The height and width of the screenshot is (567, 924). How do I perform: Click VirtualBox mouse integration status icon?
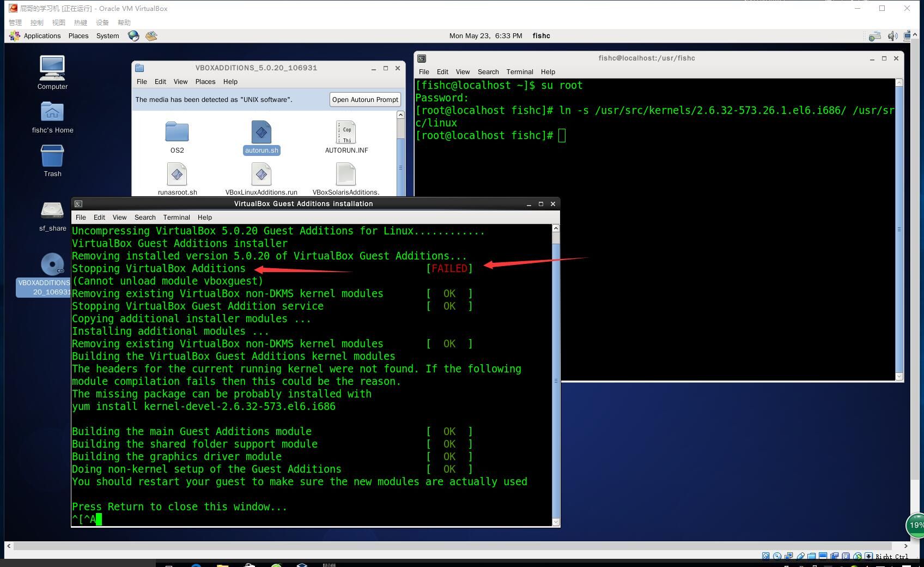(858, 556)
